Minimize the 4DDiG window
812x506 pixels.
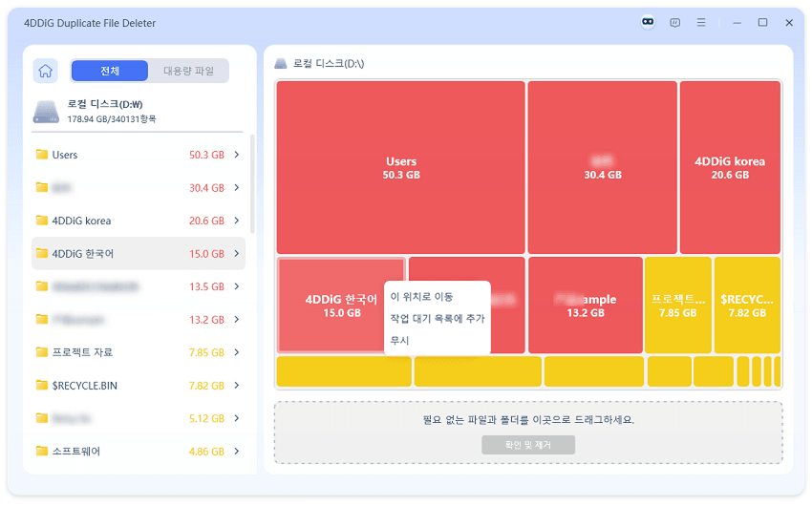(x=737, y=23)
